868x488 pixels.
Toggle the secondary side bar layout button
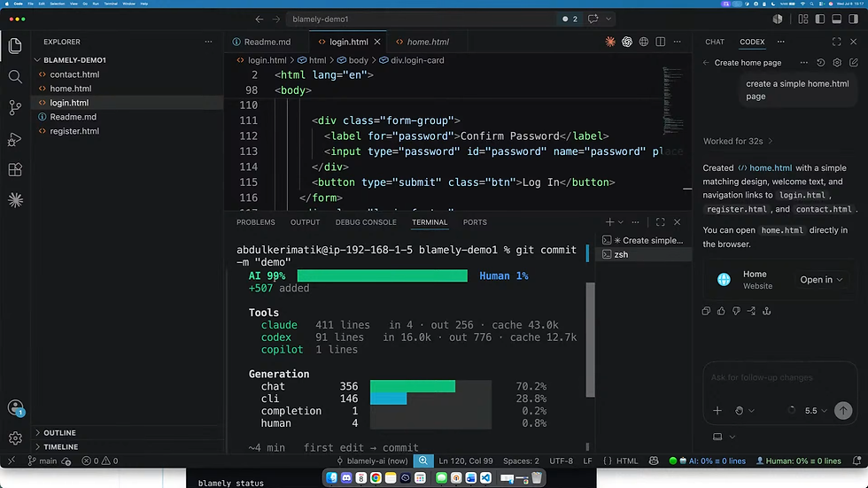[853, 19]
